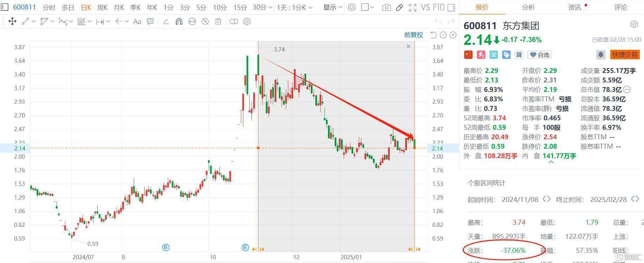The height and width of the screenshot is (263, 644).
Task: Click the pink lightning level-1 icon
Action: (x=481, y=55)
